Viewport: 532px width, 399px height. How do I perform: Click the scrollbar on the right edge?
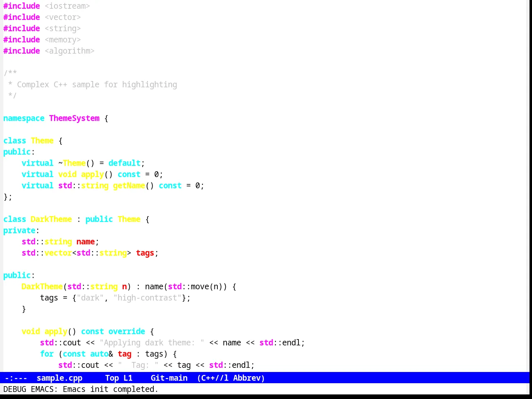coord(529,186)
